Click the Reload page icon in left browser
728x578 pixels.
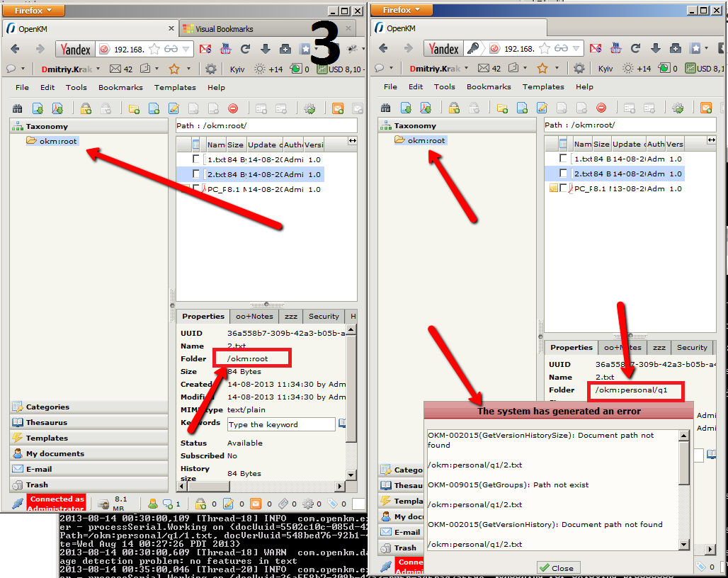[246, 49]
